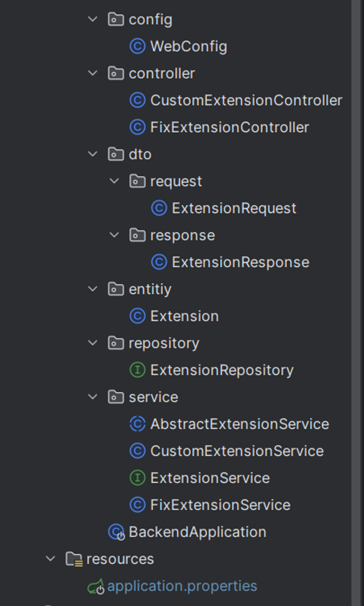The width and height of the screenshot is (364, 606).
Task: Open application.properties file
Action: (182, 586)
